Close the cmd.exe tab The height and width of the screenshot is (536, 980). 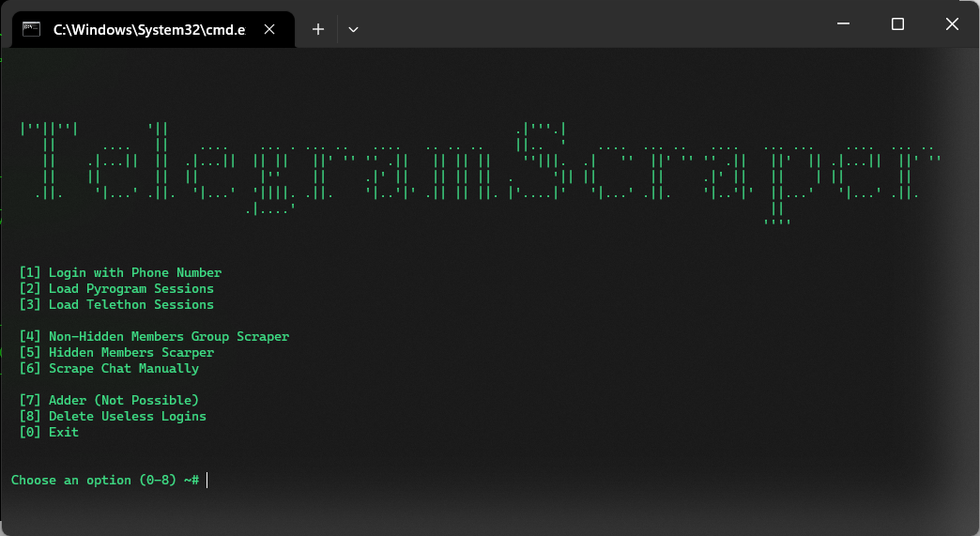tap(269, 29)
